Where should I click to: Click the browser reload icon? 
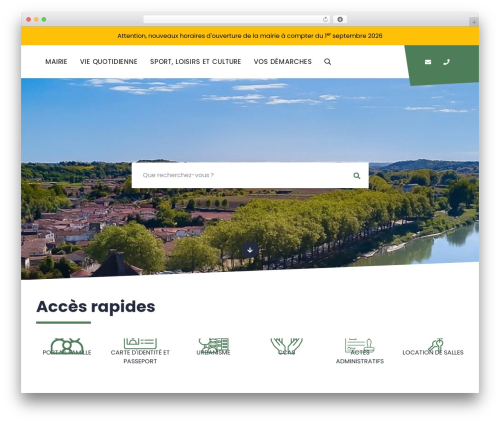tap(325, 19)
